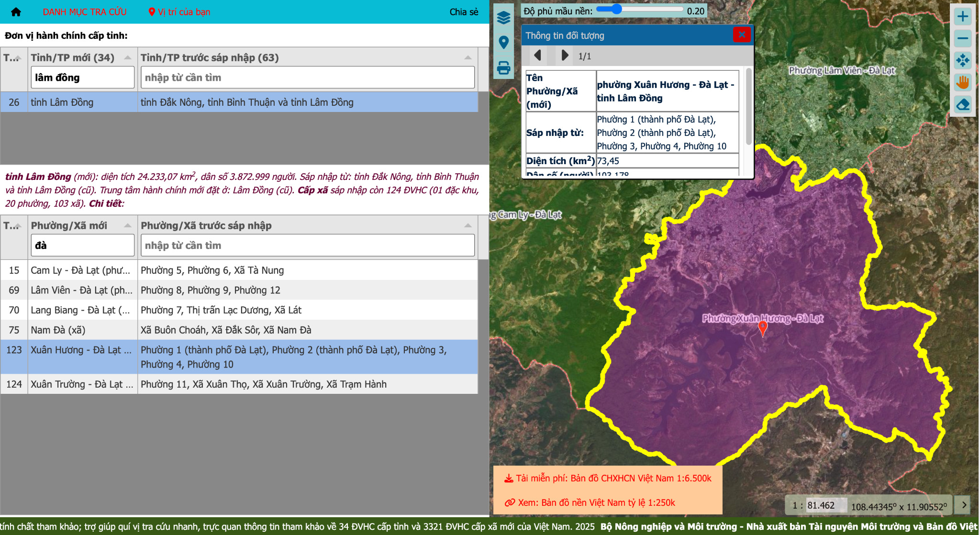980x535 pixels.
Task: Click the Phường Lâm Viên - Đà Lạt map label
Action: (x=842, y=70)
